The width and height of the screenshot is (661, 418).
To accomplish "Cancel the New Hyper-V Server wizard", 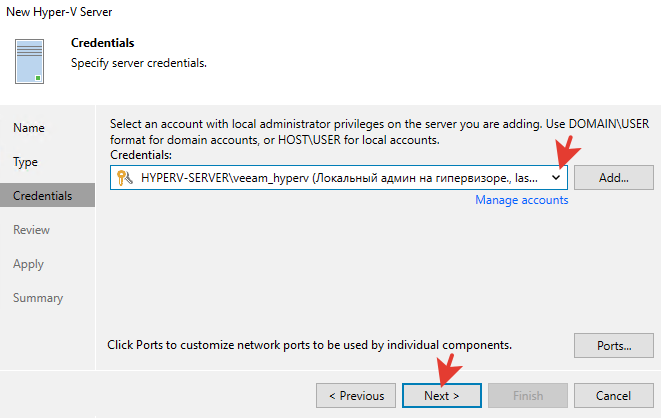I will tap(613, 395).
